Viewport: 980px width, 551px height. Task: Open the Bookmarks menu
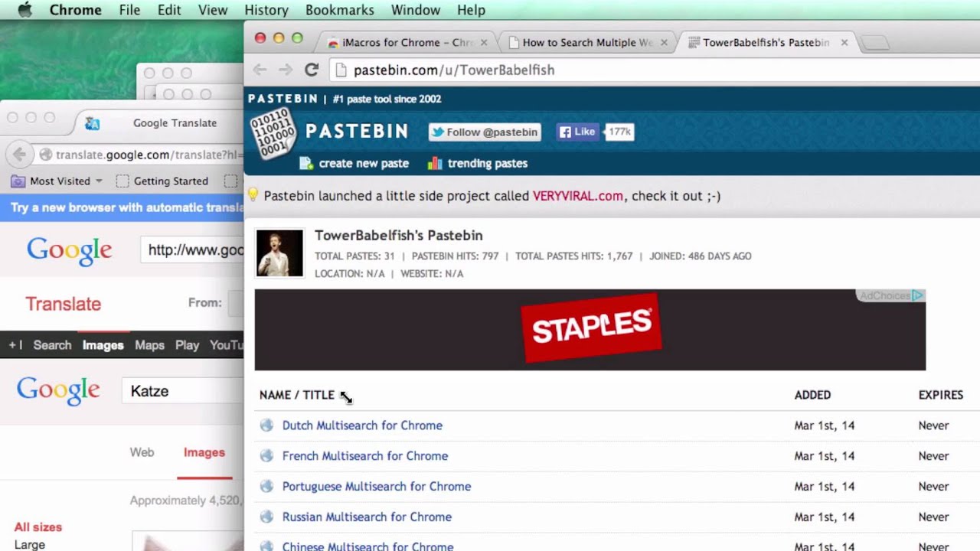click(340, 10)
